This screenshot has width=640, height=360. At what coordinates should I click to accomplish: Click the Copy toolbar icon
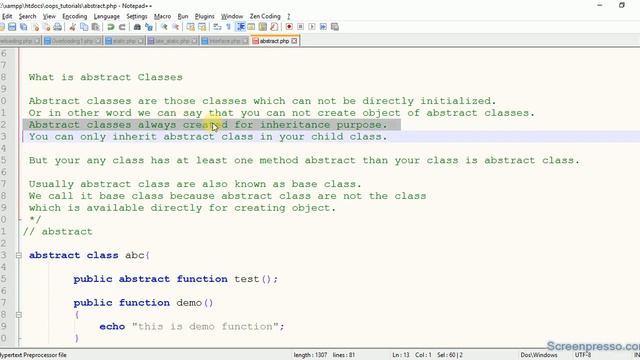coord(84,27)
